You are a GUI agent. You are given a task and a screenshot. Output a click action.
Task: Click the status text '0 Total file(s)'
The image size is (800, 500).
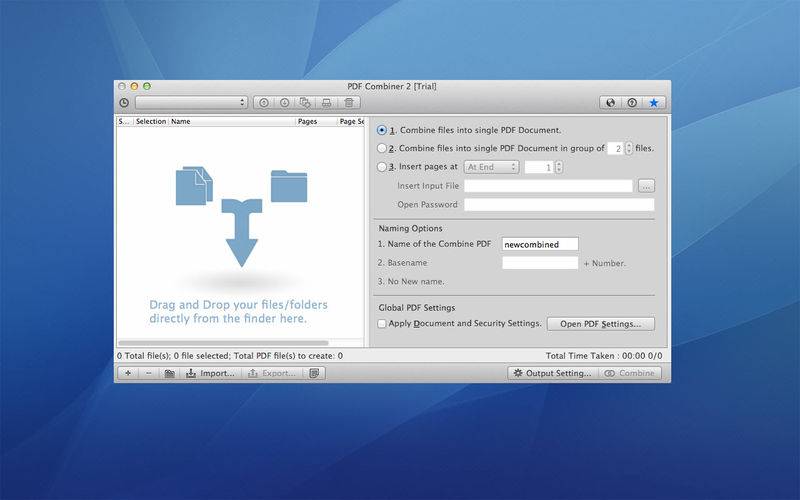(x=144, y=356)
